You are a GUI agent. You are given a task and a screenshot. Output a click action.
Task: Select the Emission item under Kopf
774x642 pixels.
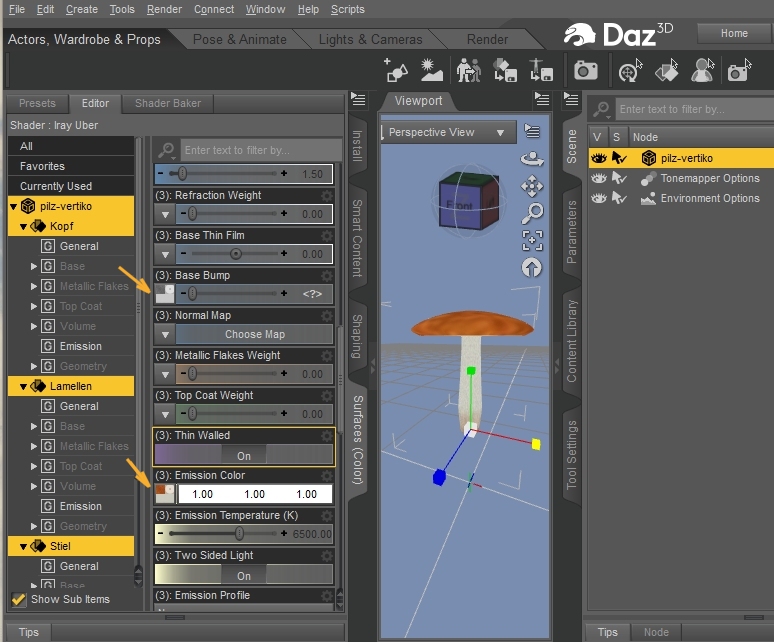click(80, 346)
